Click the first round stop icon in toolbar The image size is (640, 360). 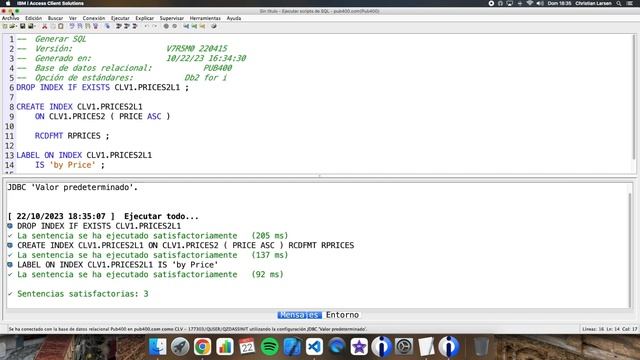tap(166, 26)
